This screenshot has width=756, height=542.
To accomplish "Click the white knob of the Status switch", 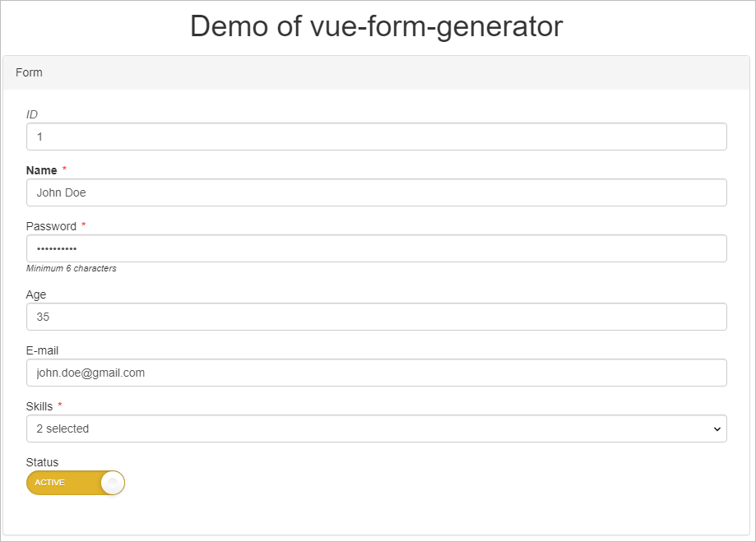I will tap(113, 483).
